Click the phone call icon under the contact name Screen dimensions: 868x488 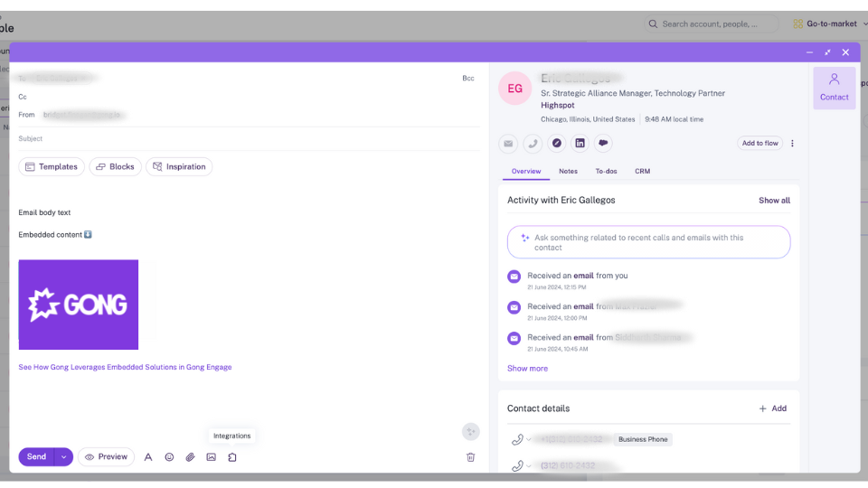(533, 143)
